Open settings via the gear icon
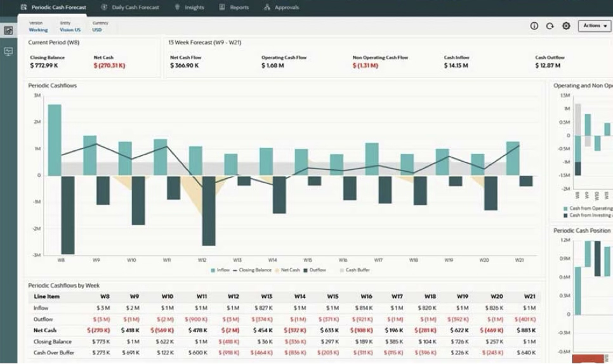This screenshot has height=364, width=613. pyautogui.click(x=566, y=26)
